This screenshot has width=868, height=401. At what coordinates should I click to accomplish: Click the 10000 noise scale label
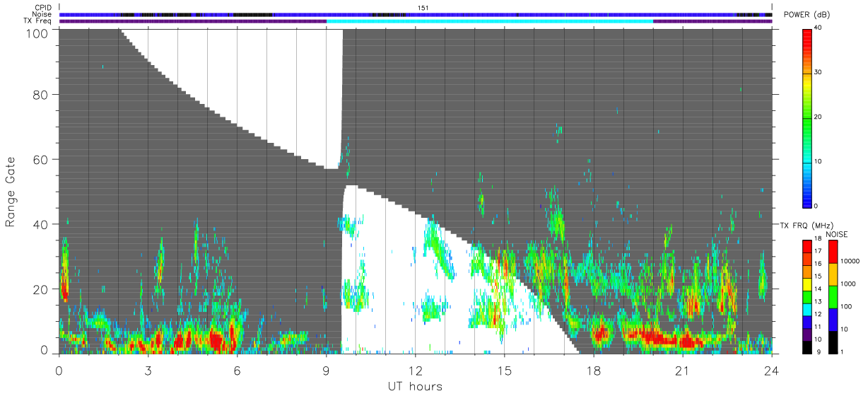pyautogui.click(x=851, y=262)
